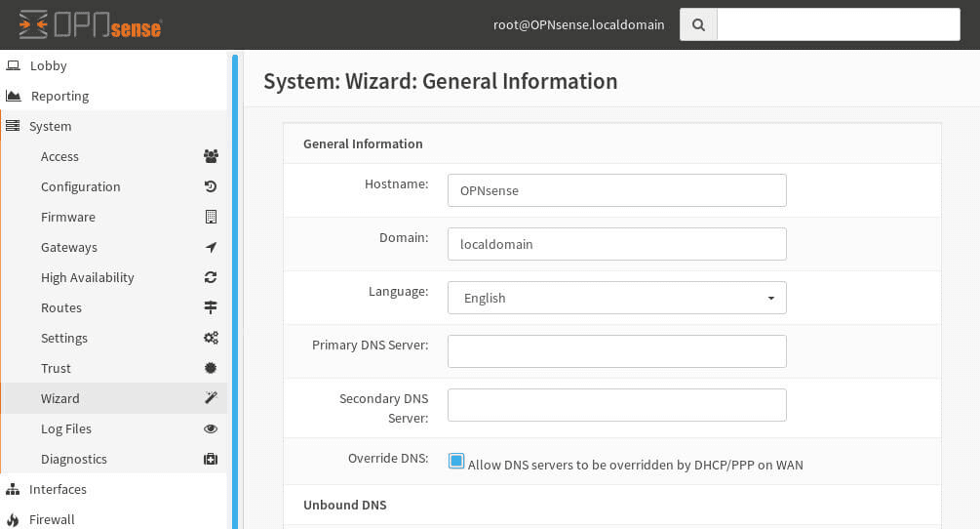Viewport: 980px width, 529px height.
Task: Open the Language dropdown showing English
Action: 616,298
